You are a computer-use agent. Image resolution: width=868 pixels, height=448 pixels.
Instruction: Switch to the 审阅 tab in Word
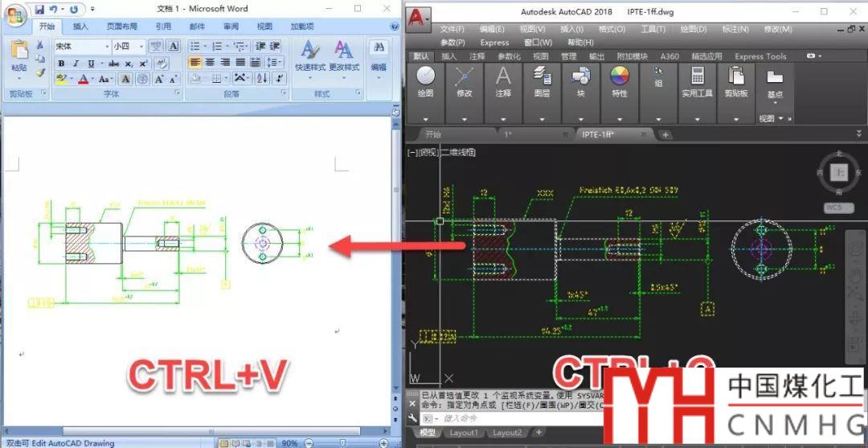click(x=231, y=26)
